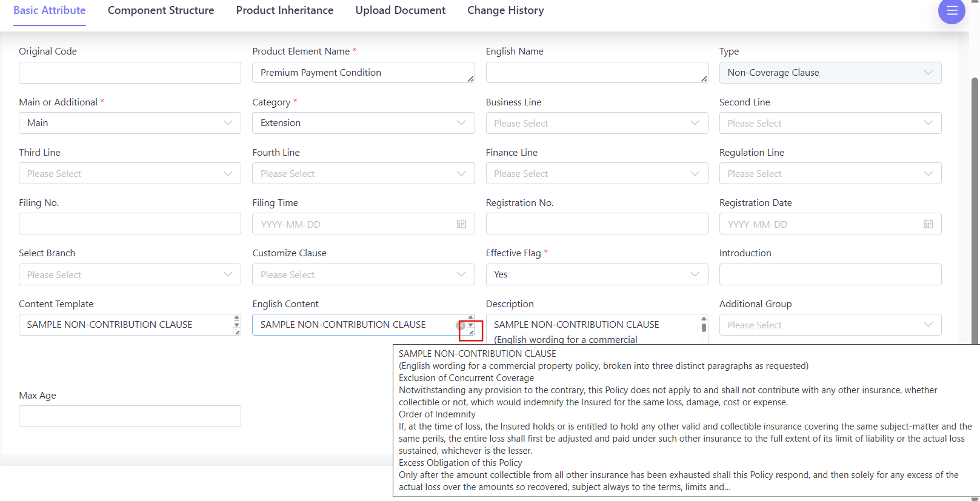The width and height of the screenshot is (980, 501).
Task: Select the Product Inheritance tab
Action: [285, 10]
